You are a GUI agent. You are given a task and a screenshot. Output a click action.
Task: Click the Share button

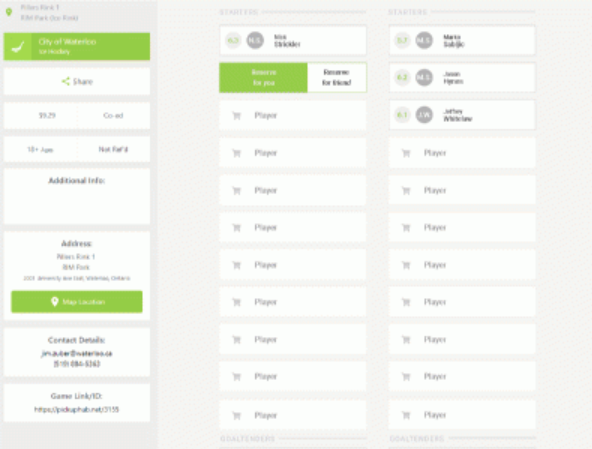[x=77, y=81]
